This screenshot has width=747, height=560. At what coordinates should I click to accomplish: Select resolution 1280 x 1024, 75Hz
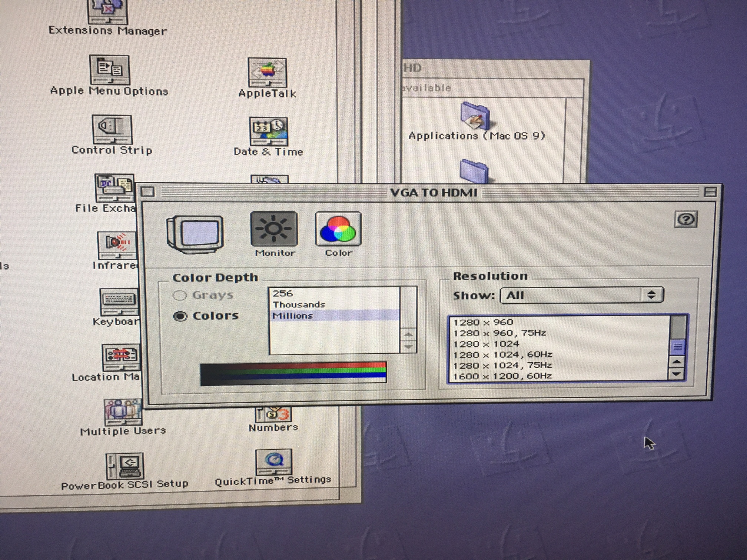pyautogui.click(x=560, y=365)
